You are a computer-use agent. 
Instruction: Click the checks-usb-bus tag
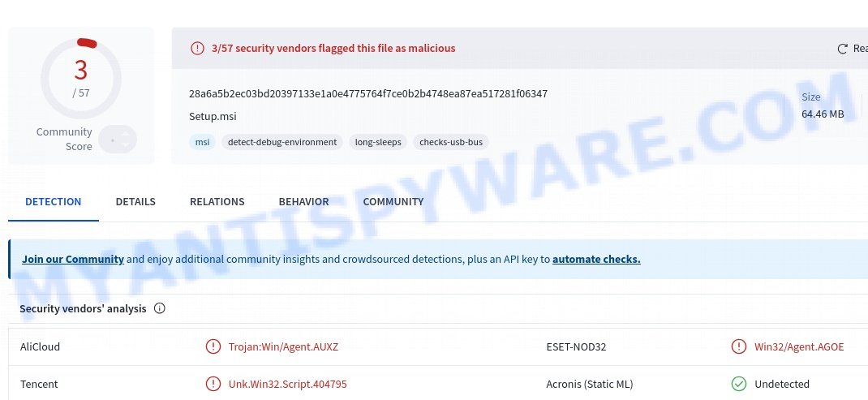(x=450, y=142)
